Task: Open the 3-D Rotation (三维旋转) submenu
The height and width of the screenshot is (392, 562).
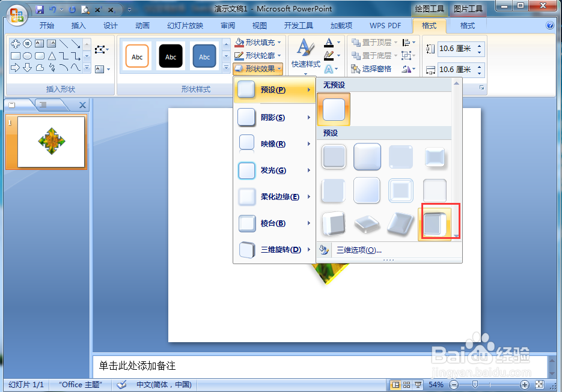Action: click(275, 250)
